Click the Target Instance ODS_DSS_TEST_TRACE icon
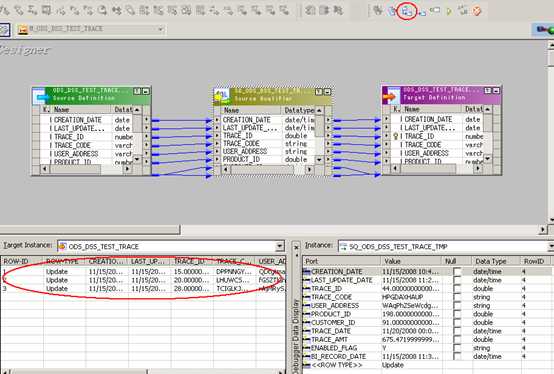554x374 pixels. pyautogui.click(x=62, y=246)
